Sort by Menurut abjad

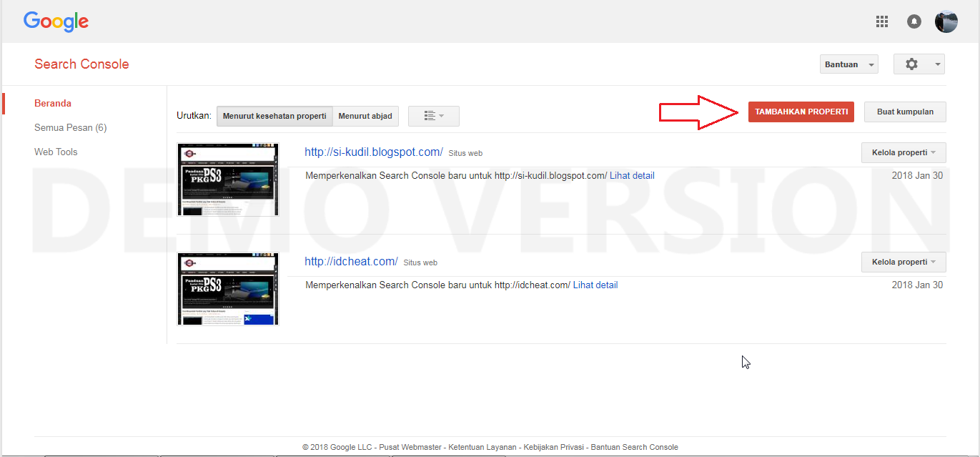tap(365, 116)
